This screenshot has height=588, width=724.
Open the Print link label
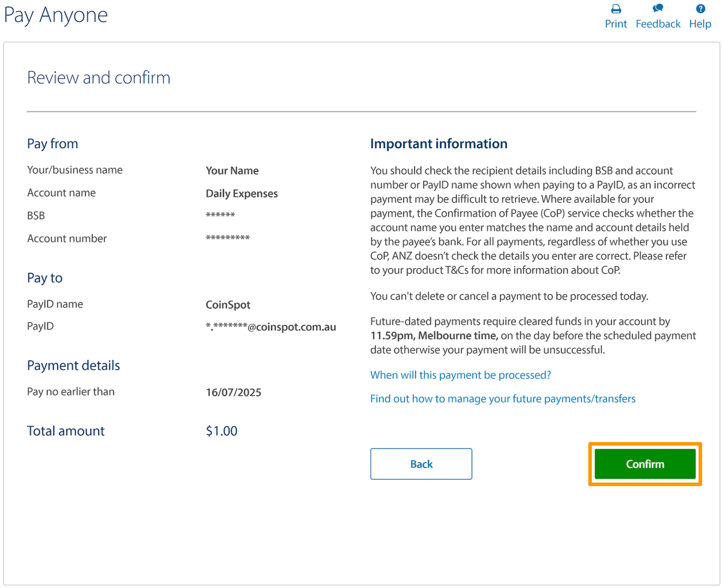(616, 24)
